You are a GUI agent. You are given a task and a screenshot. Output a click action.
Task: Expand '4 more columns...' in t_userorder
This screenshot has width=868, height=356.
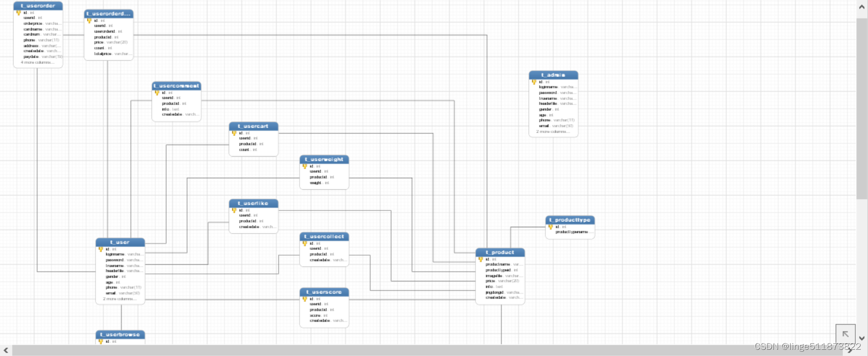click(x=37, y=62)
